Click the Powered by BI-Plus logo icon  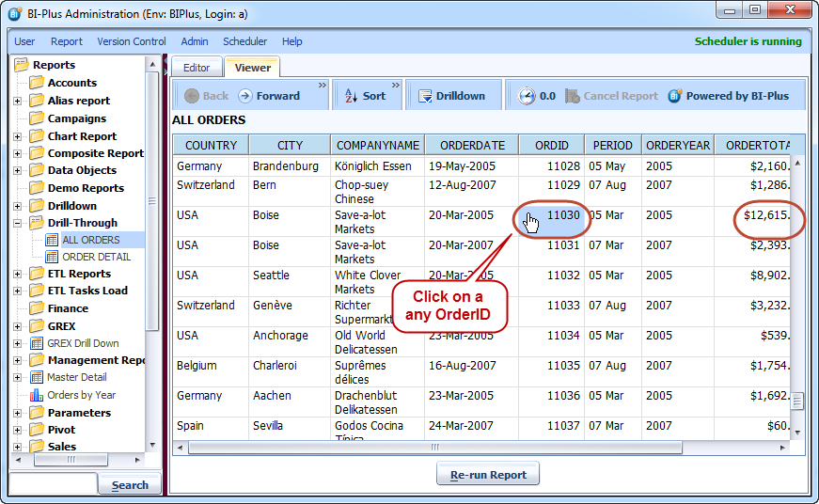click(x=675, y=96)
